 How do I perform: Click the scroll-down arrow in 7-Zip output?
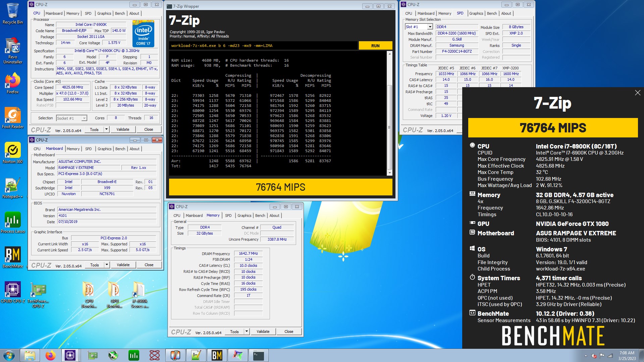pos(389,173)
